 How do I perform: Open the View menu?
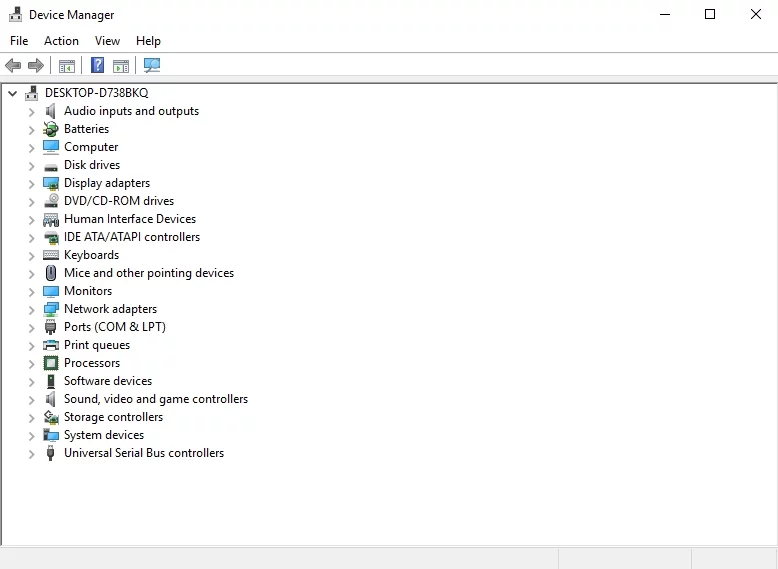[107, 41]
